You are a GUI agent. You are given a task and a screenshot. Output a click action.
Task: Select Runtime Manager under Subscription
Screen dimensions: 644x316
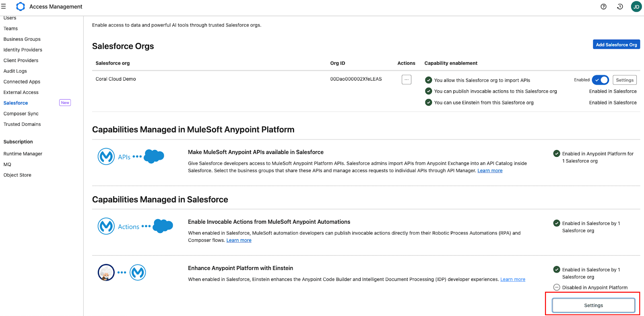pos(23,154)
